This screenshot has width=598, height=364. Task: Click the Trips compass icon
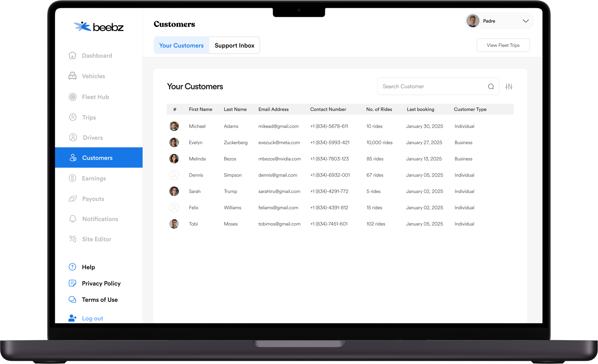73,117
